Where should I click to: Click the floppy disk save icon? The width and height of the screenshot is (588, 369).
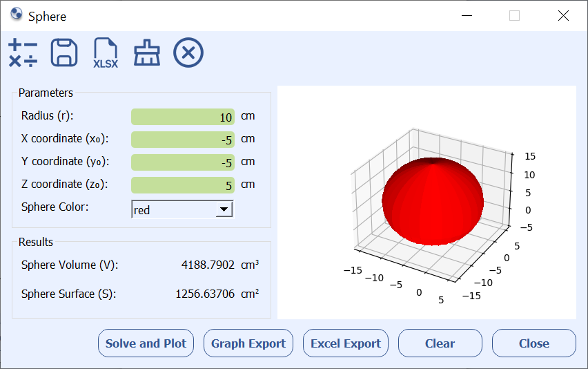tap(64, 53)
